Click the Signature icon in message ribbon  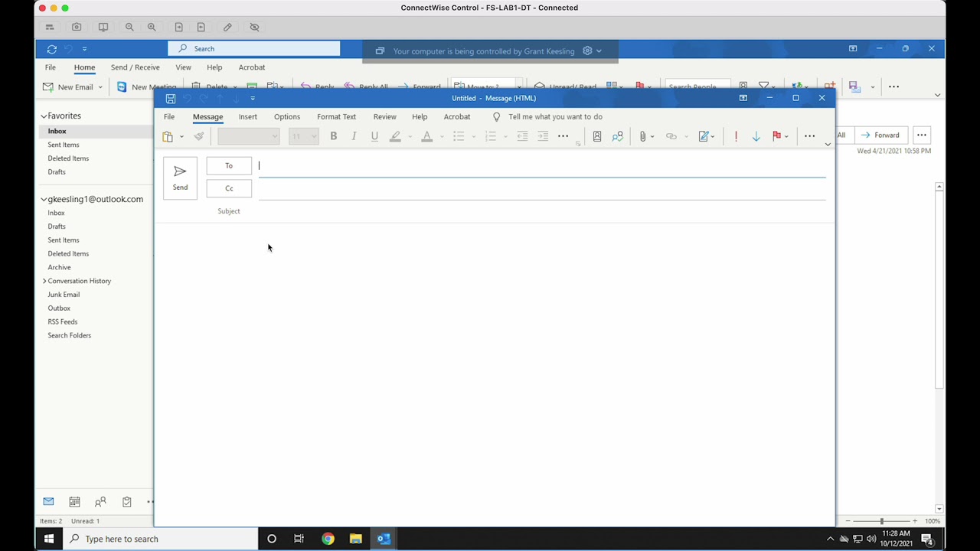tap(704, 136)
